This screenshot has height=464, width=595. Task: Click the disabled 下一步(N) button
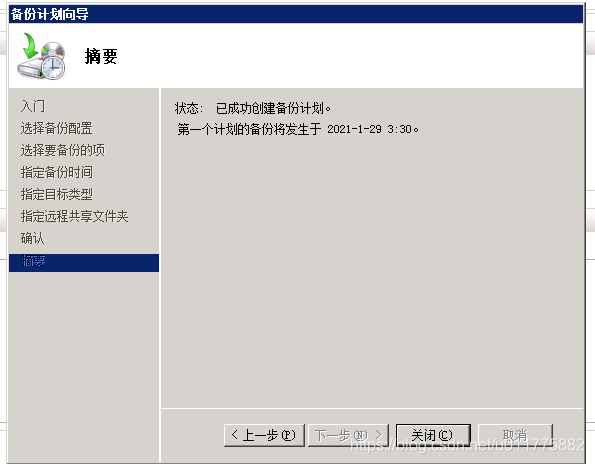tap(348, 435)
